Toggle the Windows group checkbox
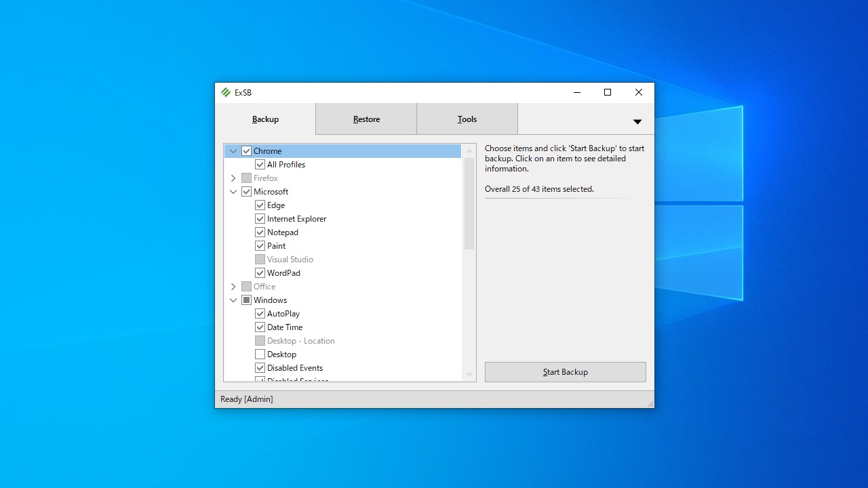The image size is (868, 488). [x=246, y=300]
